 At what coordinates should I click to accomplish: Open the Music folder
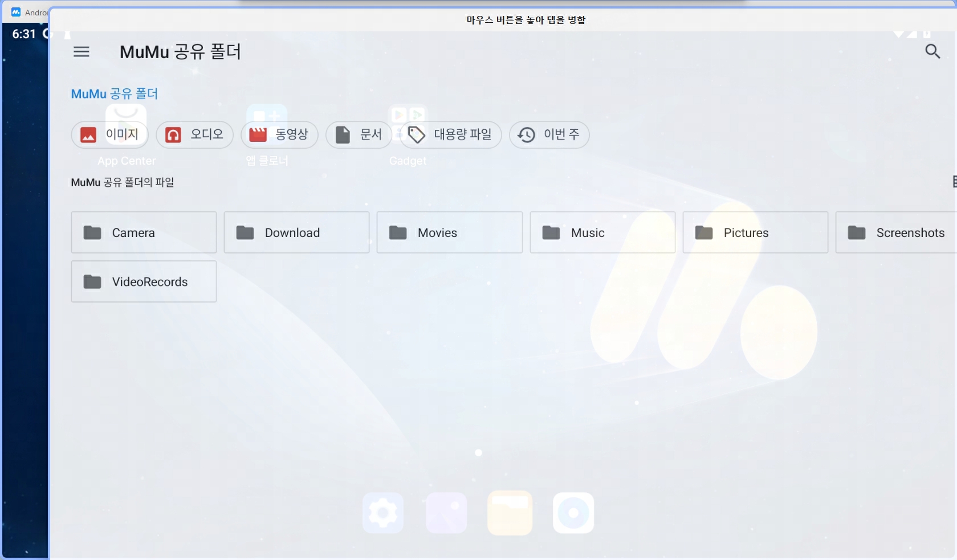pyautogui.click(x=602, y=232)
